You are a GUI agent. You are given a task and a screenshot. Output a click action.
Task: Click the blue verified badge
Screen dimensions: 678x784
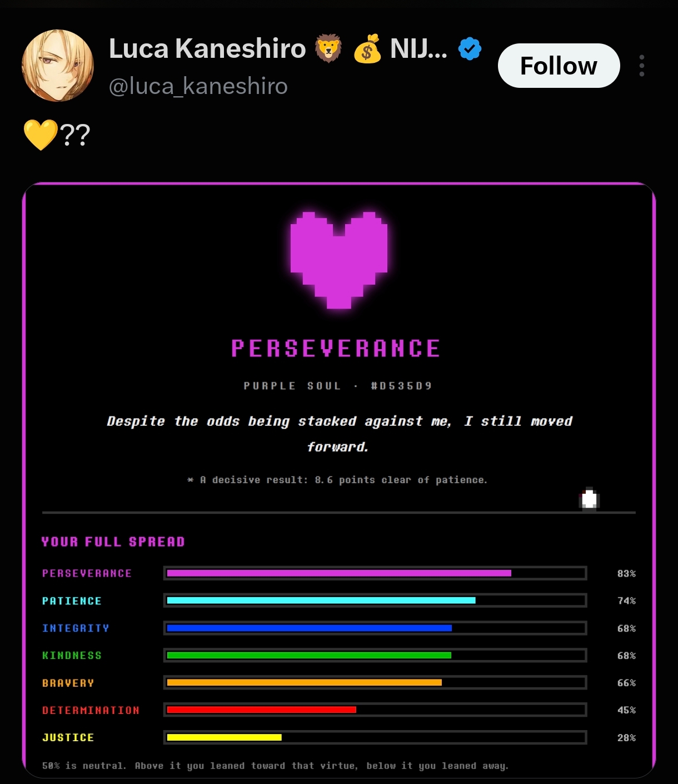tap(470, 49)
